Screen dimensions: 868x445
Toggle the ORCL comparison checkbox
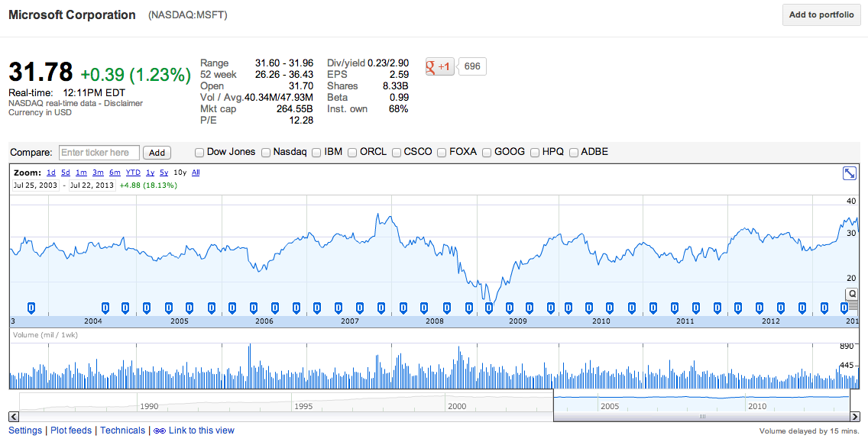click(352, 153)
